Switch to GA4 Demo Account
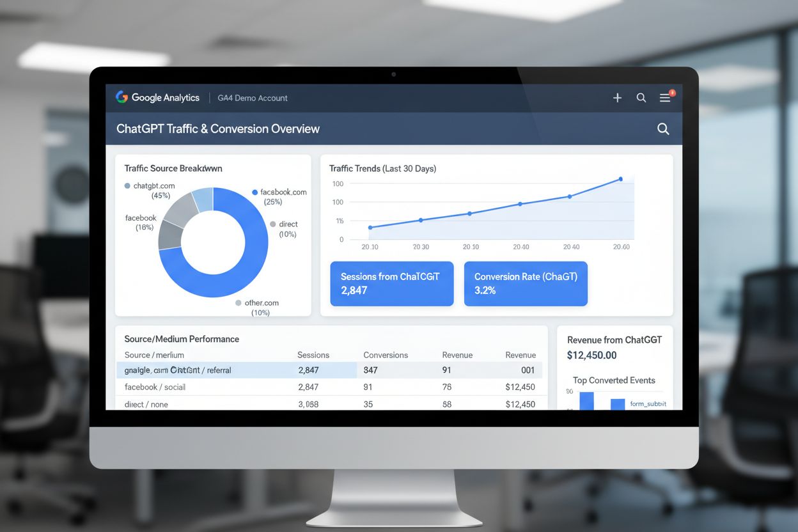798x532 pixels. 253,98
